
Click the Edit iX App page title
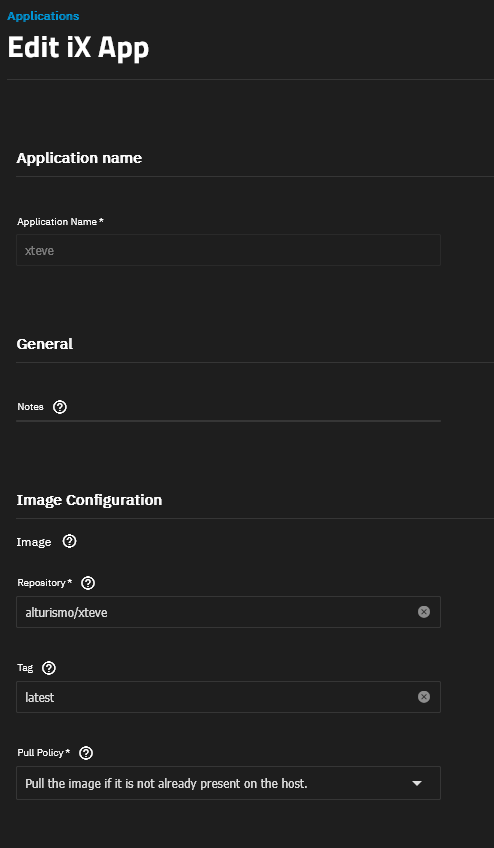pyautogui.click(x=78, y=48)
